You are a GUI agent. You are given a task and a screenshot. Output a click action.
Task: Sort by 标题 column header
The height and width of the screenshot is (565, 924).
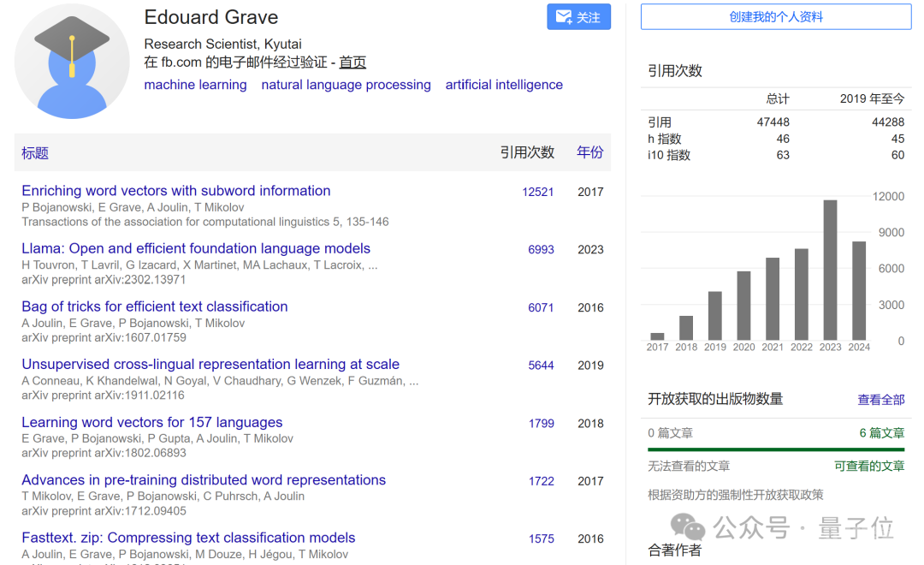point(35,153)
